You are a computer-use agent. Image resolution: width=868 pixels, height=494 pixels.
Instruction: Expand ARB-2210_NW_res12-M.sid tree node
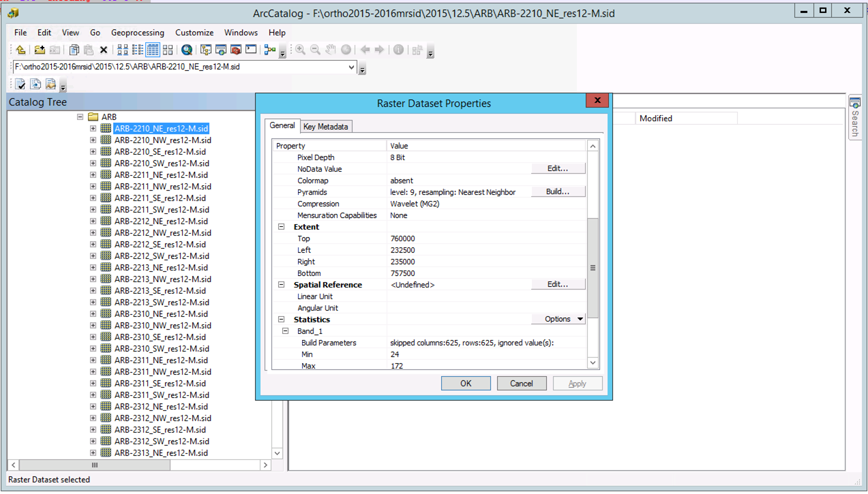point(93,140)
